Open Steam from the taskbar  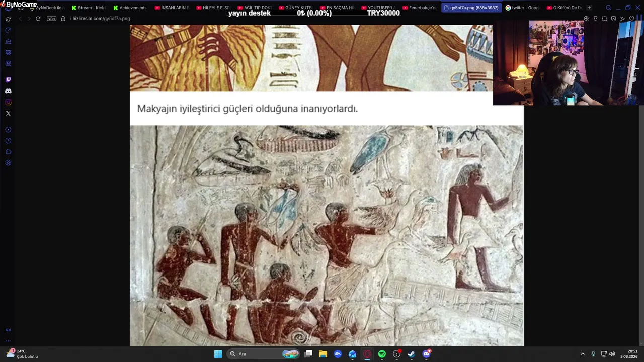(x=411, y=354)
